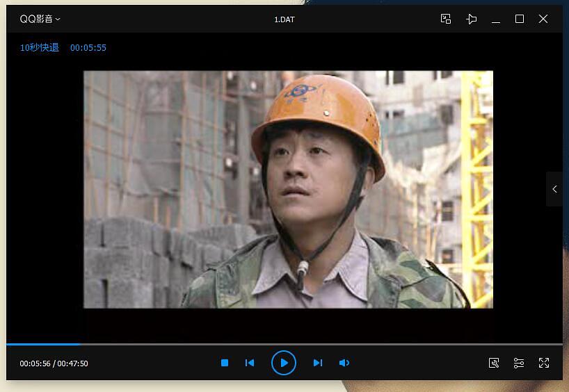Resume playback with the Play button
Viewport: 569px width, 392px height.
pos(284,363)
